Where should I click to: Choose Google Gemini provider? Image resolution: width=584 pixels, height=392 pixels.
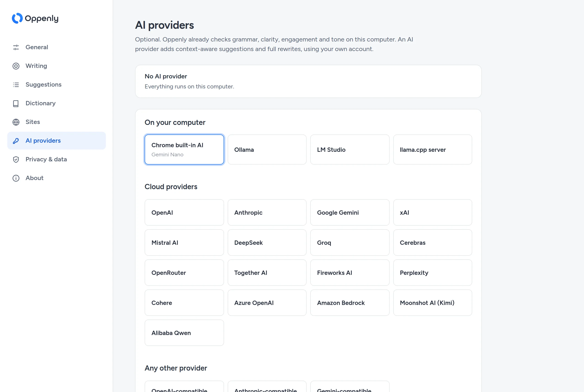350,212
